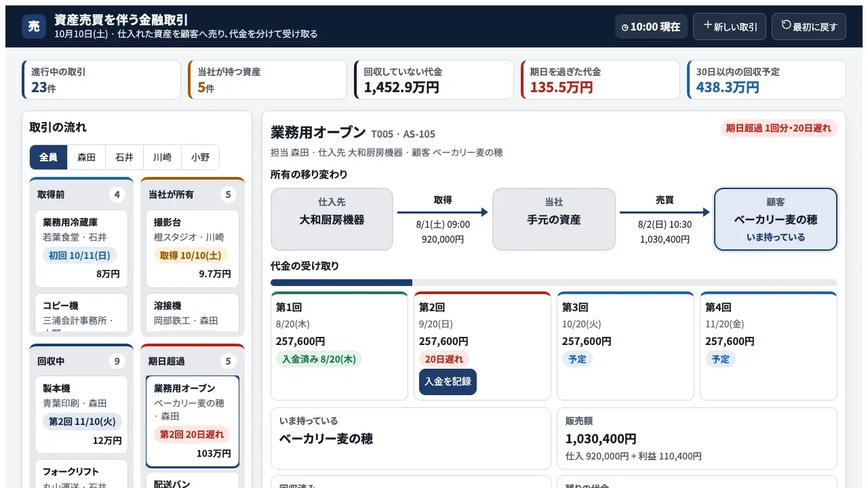Click 最初に戻す button
The image size is (868, 488).
coord(809,26)
